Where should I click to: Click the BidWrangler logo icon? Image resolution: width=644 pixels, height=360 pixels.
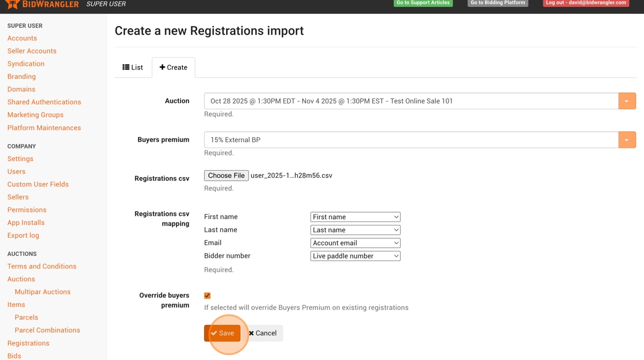[12, 4]
